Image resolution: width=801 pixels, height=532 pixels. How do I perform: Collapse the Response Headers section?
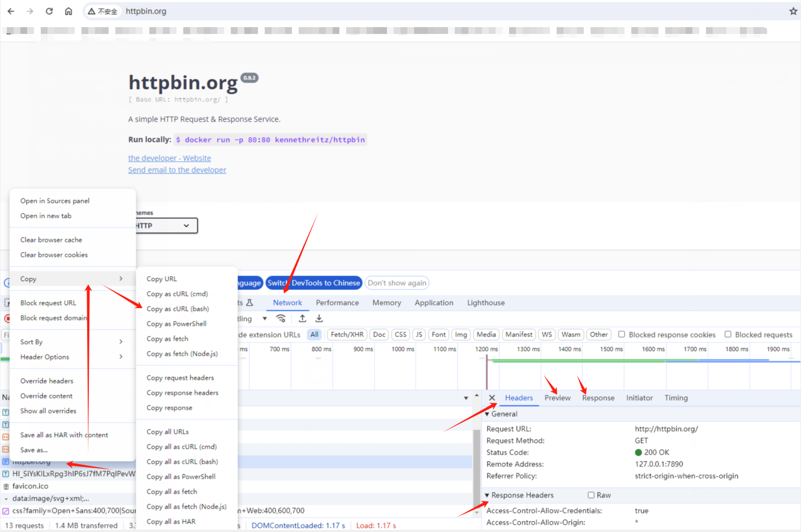487,495
